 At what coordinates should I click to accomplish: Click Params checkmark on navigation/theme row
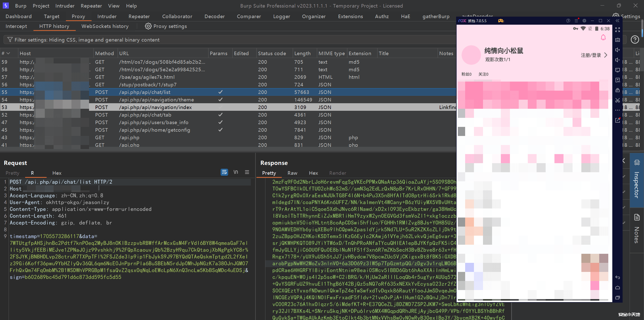pos(220,100)
